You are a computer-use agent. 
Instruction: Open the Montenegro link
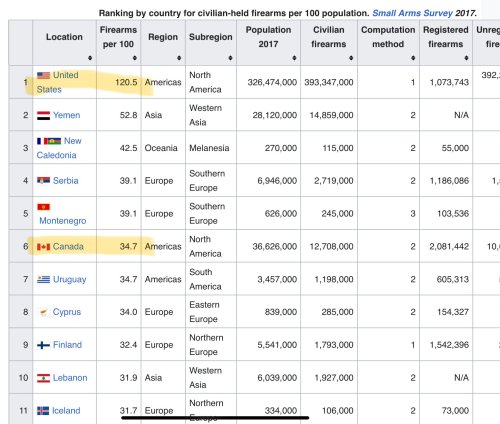(x=63, y=221)
